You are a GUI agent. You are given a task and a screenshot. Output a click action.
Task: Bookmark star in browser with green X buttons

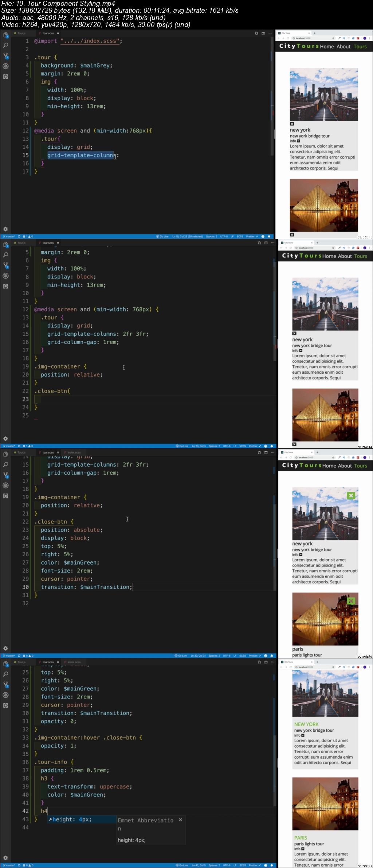[333, 457]
